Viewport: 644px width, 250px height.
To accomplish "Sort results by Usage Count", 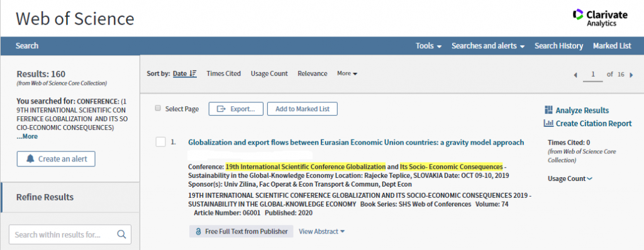I will 269,73.
